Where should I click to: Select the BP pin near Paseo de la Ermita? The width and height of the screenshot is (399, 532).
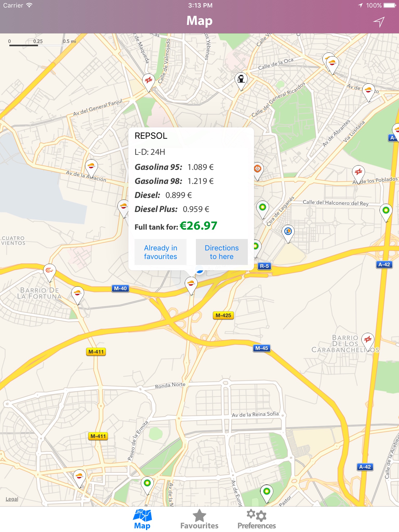(x=147, y=486)
